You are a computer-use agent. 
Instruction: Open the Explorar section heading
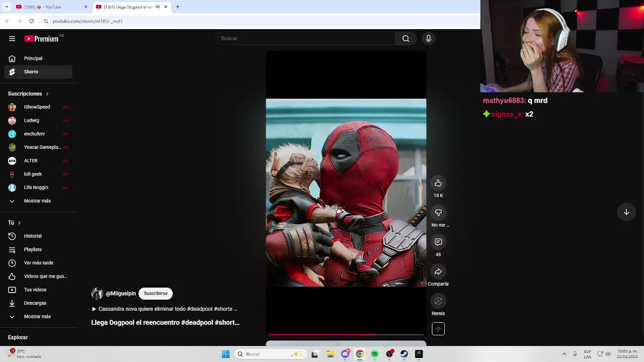[18, 337]
